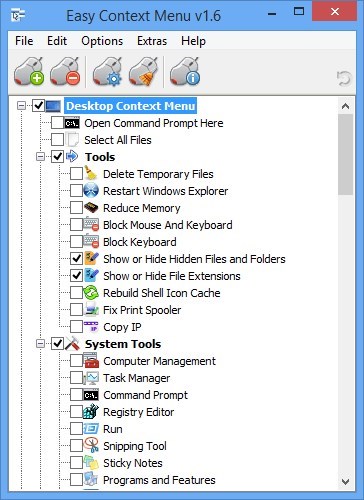364x500 pixels.
Task: Click the mouse icon with red minus
Action: click(65, 71)
